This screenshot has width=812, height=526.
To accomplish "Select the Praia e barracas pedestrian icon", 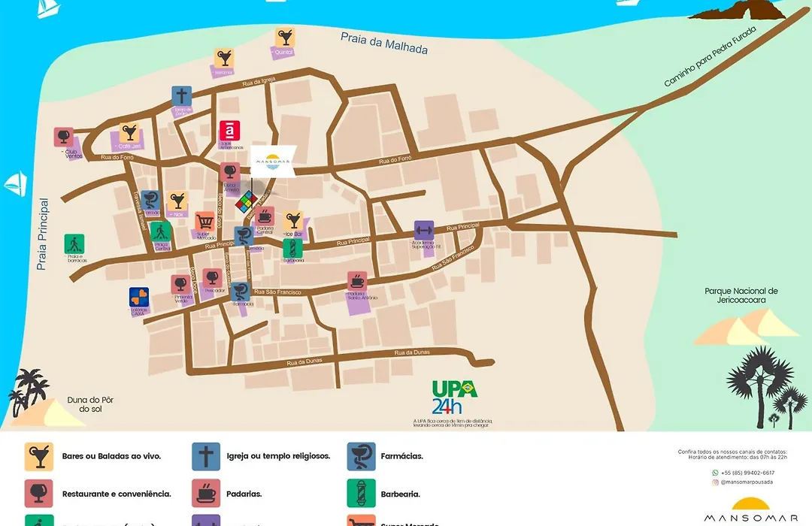I will tap(74, 244).
